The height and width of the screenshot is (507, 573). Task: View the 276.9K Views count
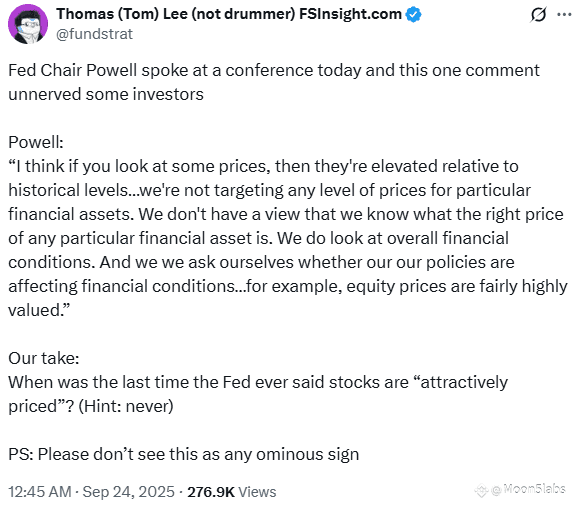pos(232,492)
